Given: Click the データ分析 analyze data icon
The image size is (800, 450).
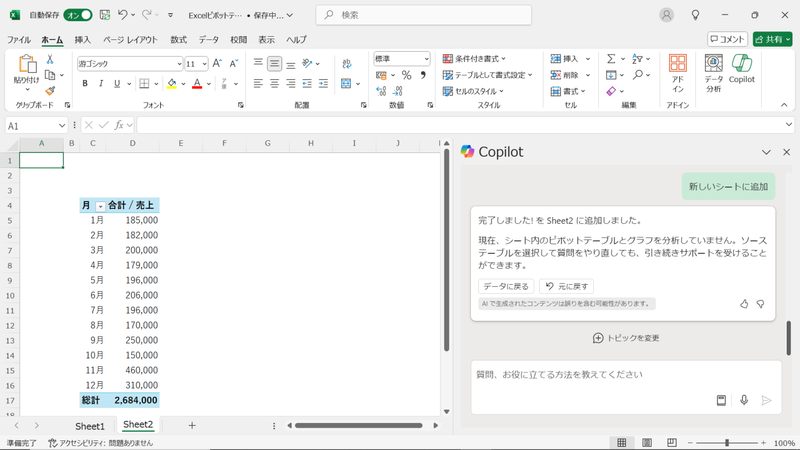Looking at the screenshot, I should coord(713,73).
